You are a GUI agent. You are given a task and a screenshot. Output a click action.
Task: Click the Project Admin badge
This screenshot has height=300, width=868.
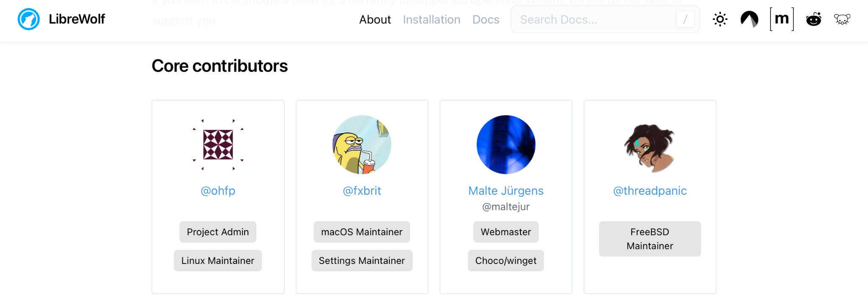point(218,232)
